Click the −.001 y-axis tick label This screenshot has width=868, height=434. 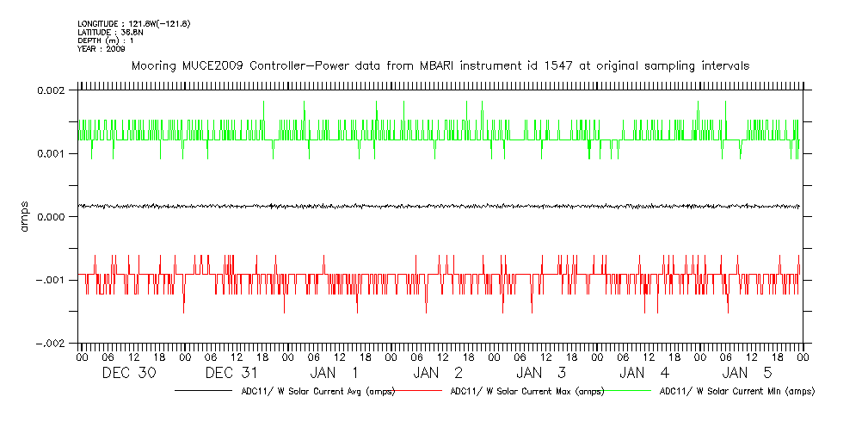(x=52, y=281)
